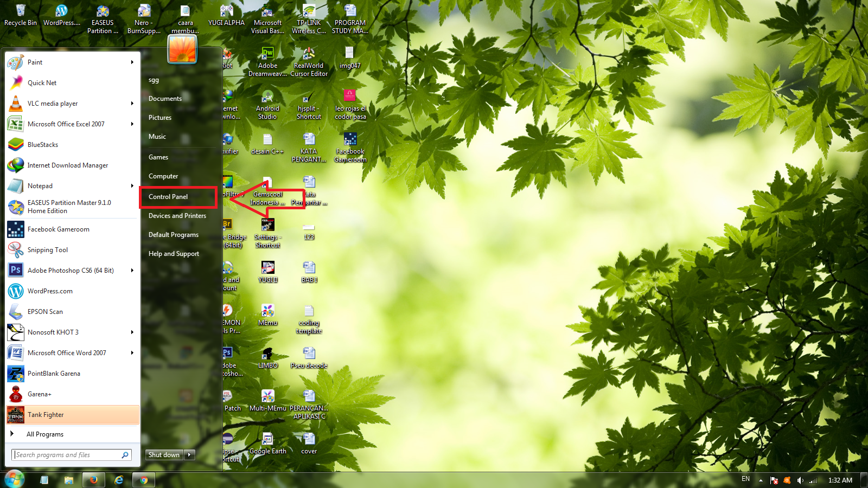Open Internet Explorer from the taskbar
868x488 pixels.
(x=119, y=480)
